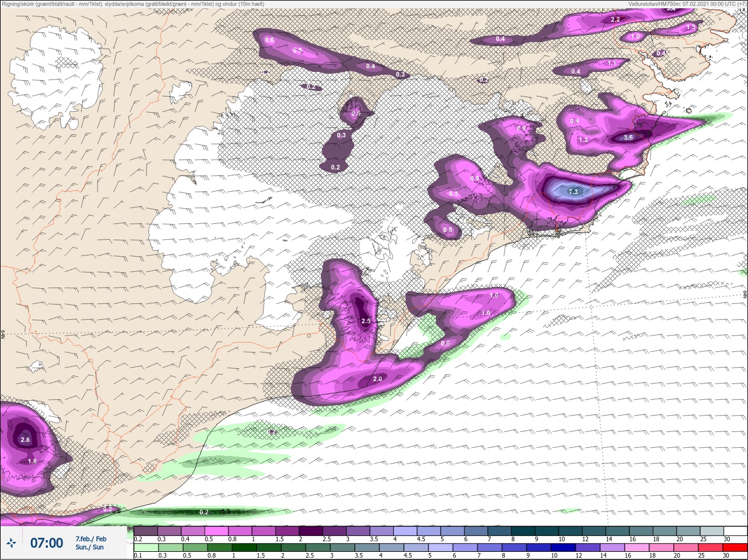Image resolution: width=748 pixels, height=560 pixels.
Task: Pick bright pink swatch between 0.5 and 0.8
Action: tap(217, 531)
